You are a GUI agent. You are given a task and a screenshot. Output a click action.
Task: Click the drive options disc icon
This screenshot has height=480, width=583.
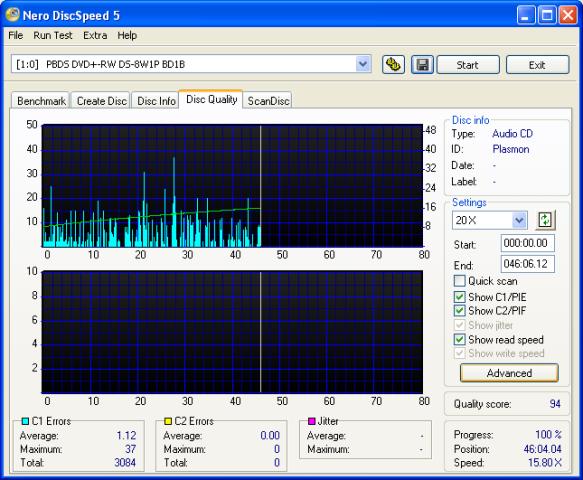(393, 65)
